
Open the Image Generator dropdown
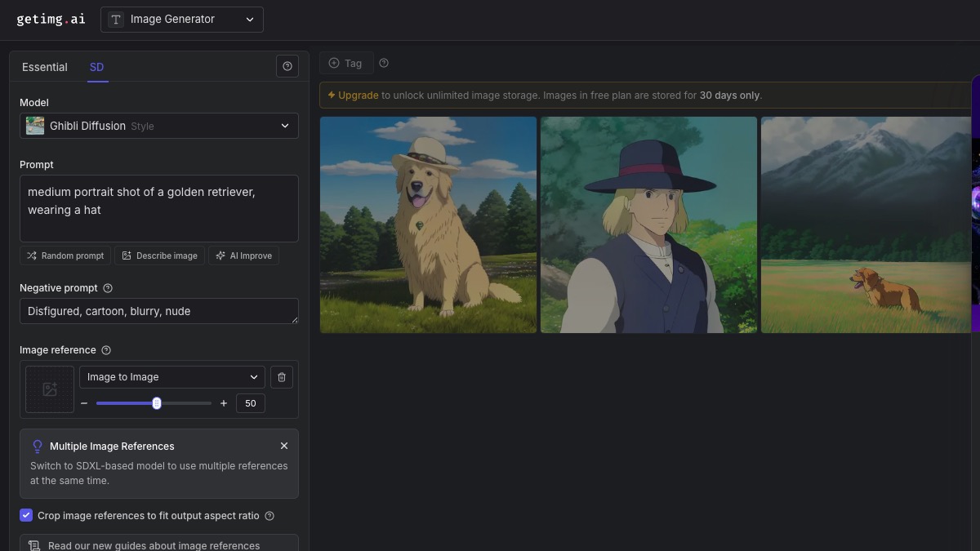182,20
